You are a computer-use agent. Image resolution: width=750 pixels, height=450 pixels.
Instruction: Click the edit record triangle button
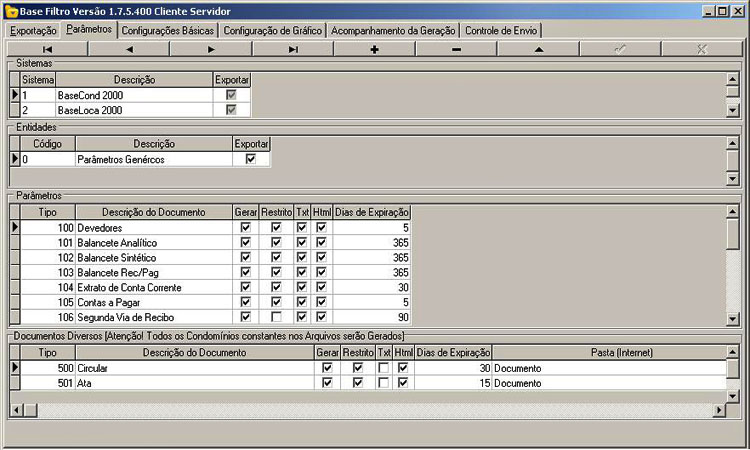click(538, 48)
